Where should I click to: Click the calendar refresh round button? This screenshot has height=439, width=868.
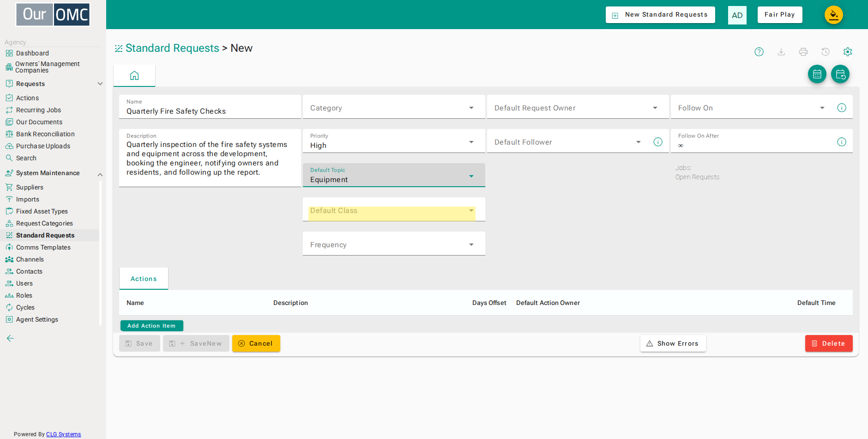pos(840,74)
